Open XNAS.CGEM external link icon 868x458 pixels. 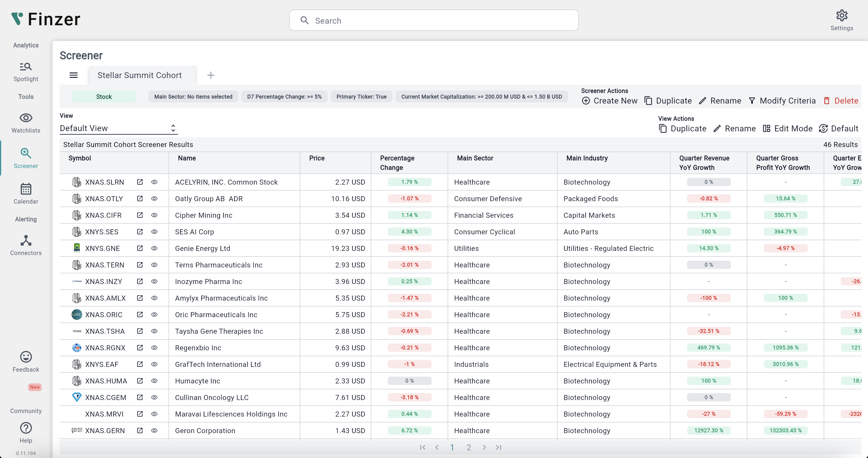pos(140,397)
